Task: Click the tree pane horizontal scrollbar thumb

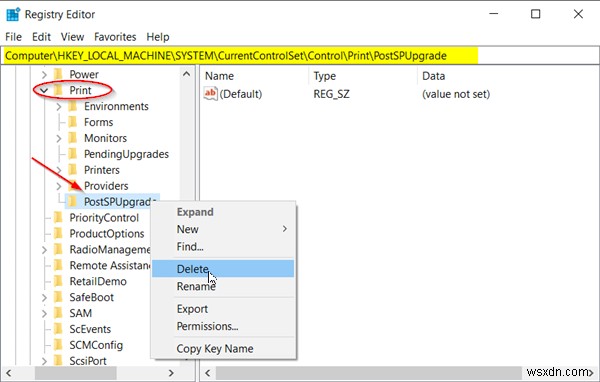Action: click(75, 373)
